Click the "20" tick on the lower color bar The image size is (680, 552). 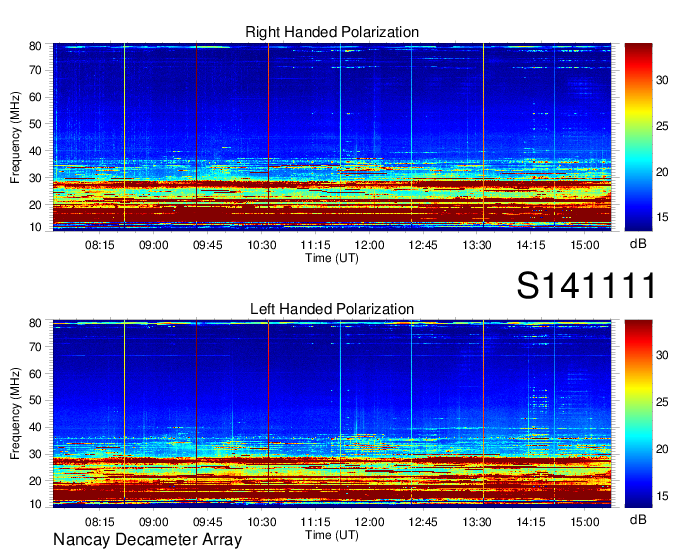[662, 449]
